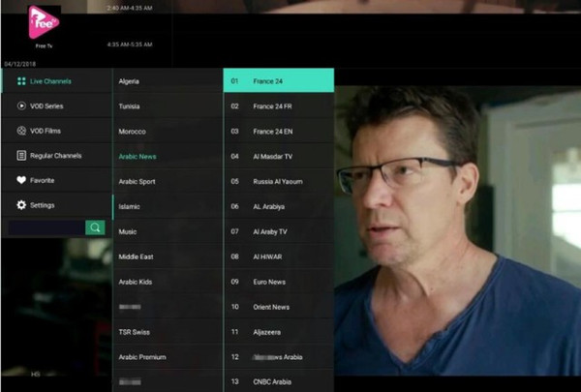Select the Morocco category
The height and width of the screenshot is (392, 581).
pos(168,132)
